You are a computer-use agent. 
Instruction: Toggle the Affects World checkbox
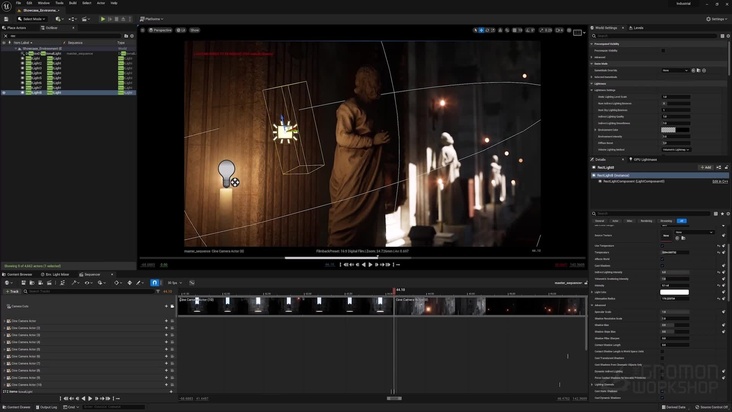662,259
